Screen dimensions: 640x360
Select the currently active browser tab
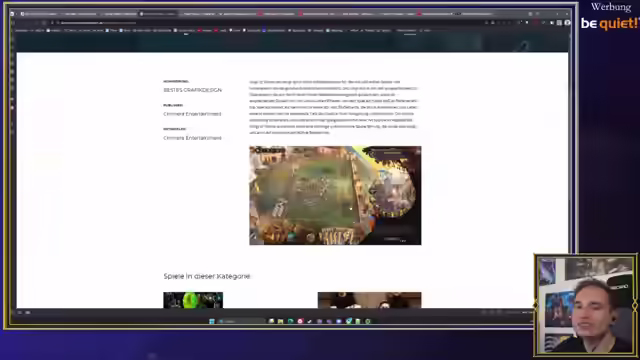tap(159, 14)
